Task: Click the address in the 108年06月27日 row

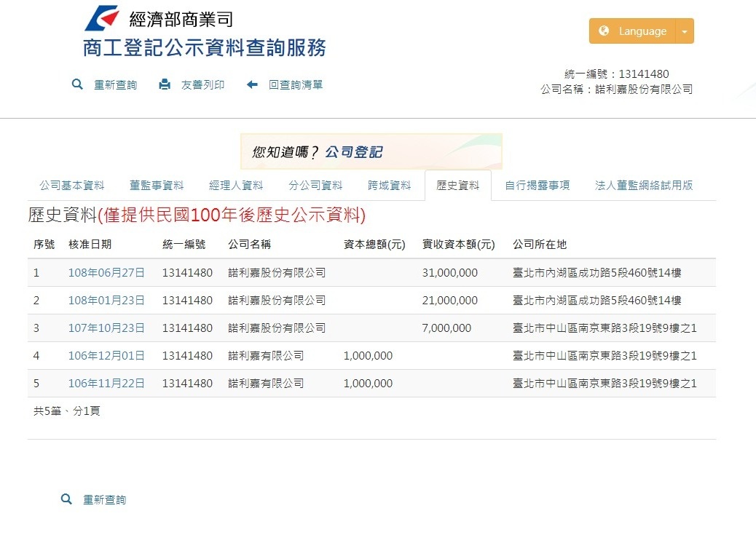Action: click(x=597, y=273)
